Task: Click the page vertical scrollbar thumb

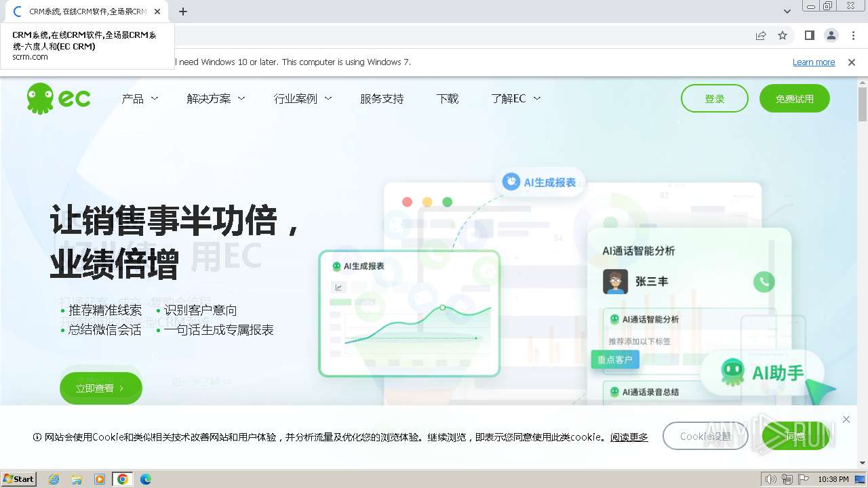Action: pos(863,104)
